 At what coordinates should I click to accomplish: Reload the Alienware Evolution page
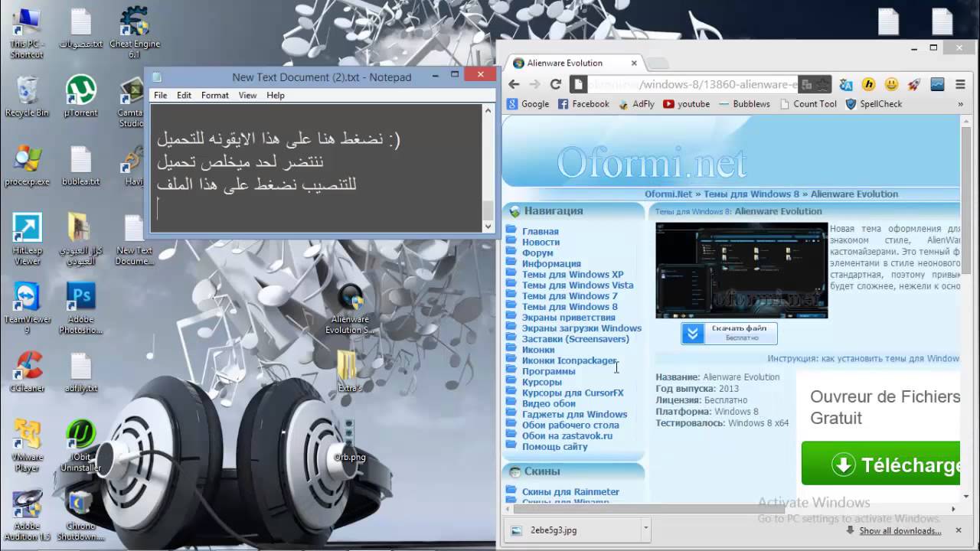coord(556,84)
